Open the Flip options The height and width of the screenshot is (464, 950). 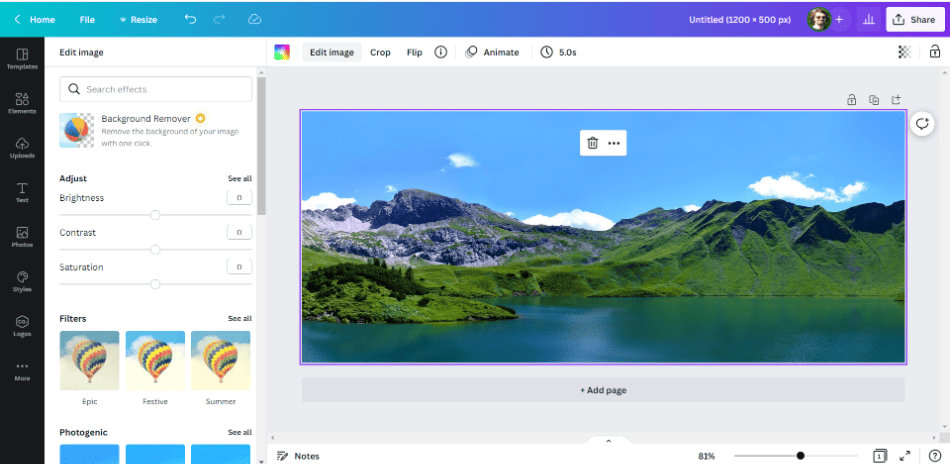(x=414, y=52)
